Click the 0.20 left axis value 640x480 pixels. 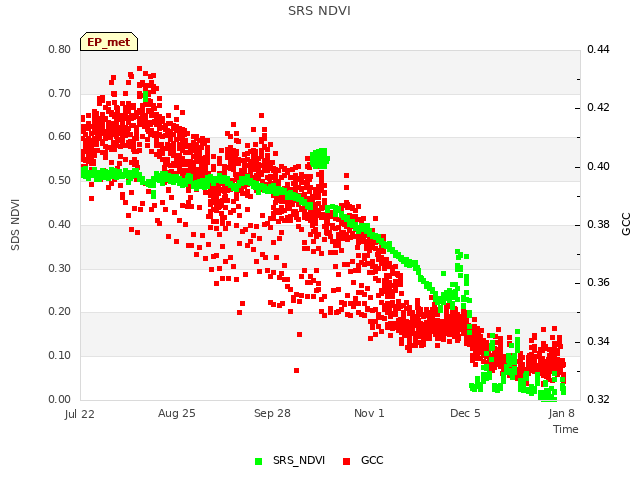[x=60, y=311]
